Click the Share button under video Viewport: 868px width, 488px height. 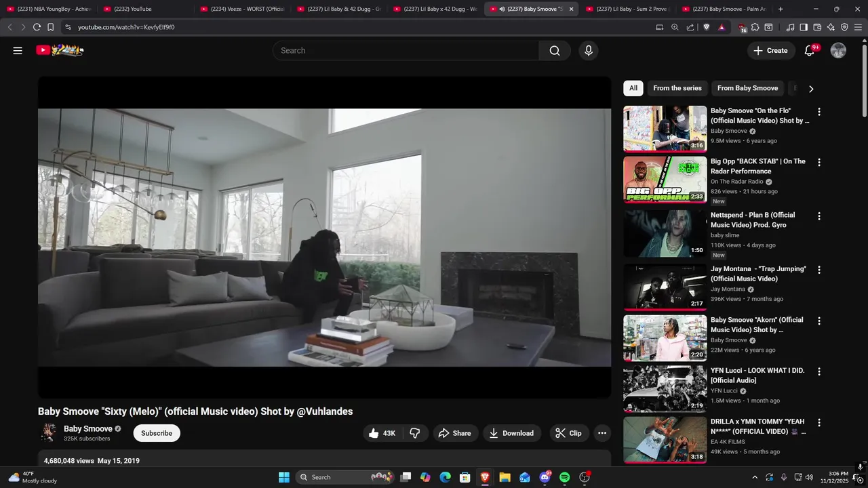click(454, 433)
